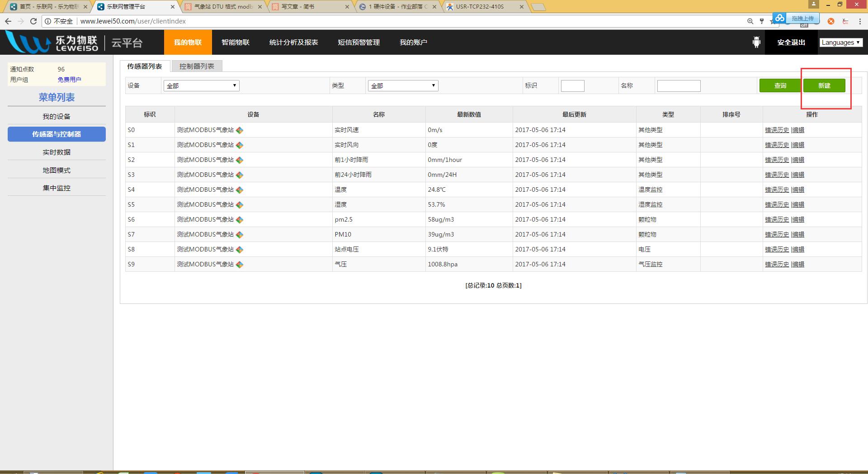The image size is (868, 474).
Task: Open 统计分析及报表 menu
Action: (294, 43)
